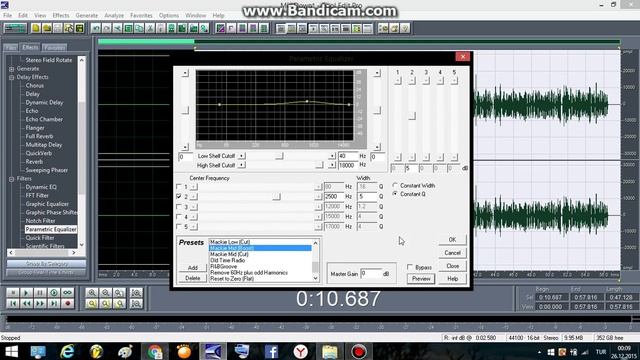Click the dialog Help button

pos(452,279)
